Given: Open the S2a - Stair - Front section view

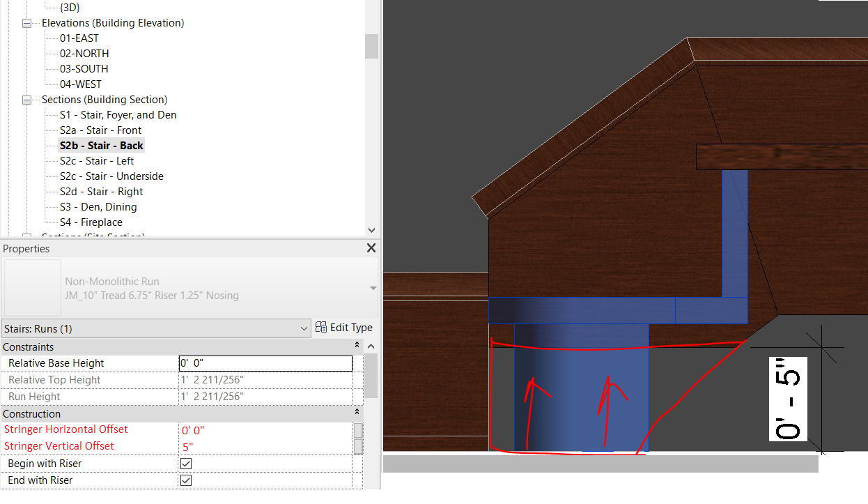Looking at the screenshot, I should tap(100, 130).
